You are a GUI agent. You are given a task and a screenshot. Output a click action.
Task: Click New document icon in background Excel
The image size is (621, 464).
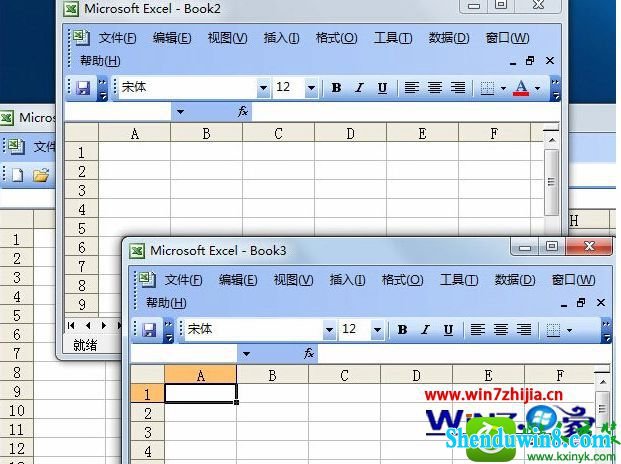pos(17,175)
